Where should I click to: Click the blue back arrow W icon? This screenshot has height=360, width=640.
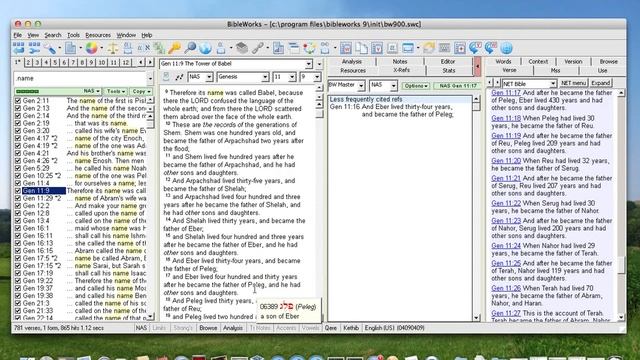(x=491, y=48)
